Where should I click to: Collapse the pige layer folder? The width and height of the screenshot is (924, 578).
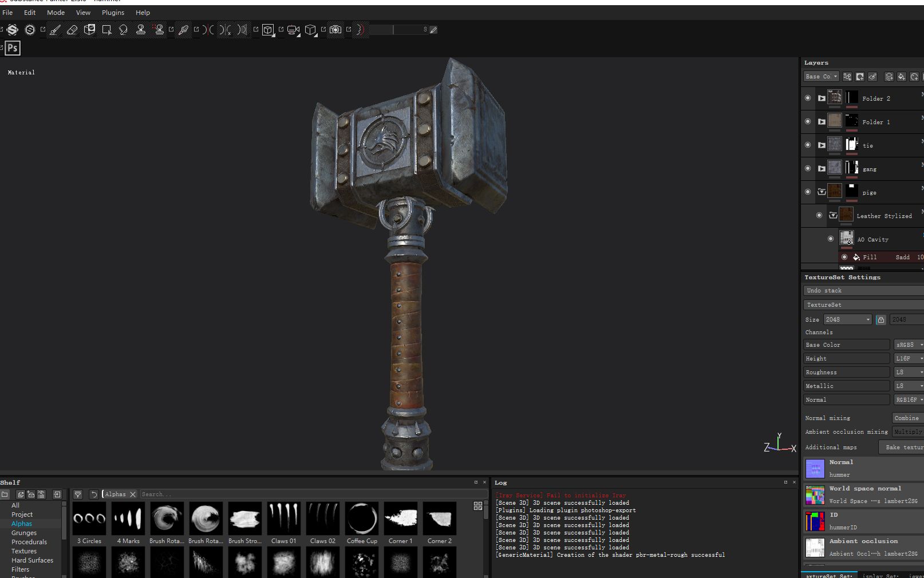[822, 192]
